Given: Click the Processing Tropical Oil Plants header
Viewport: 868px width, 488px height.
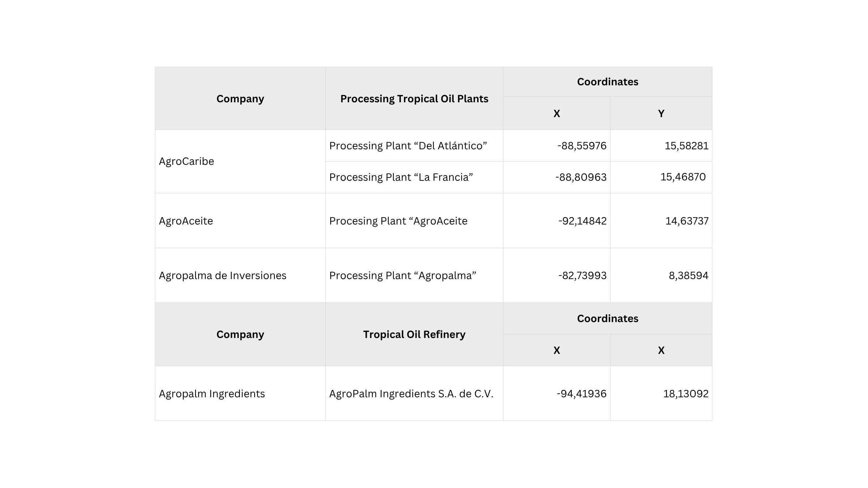Looking at the screenshot, I should coord(414,99).
